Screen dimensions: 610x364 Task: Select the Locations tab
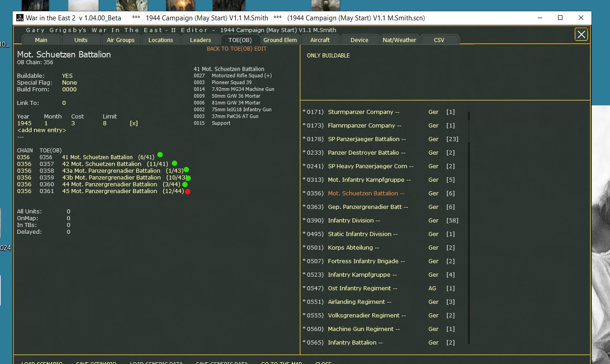[161, 40]
